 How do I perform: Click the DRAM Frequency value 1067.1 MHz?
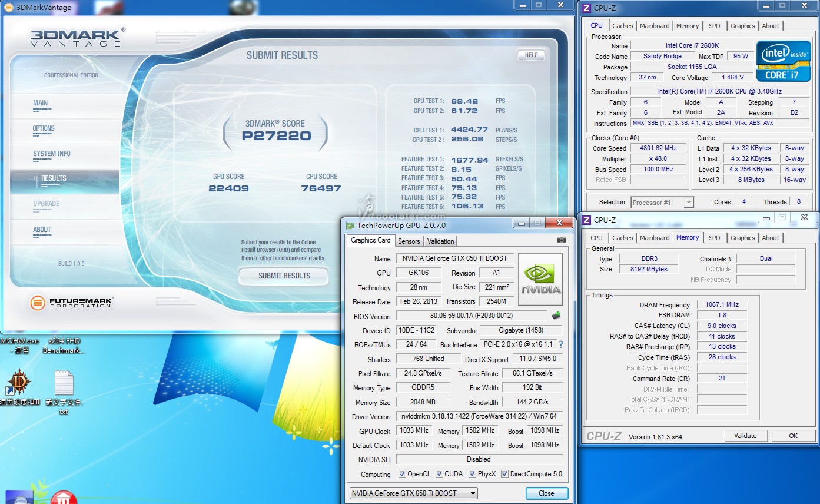coord(722,305)
